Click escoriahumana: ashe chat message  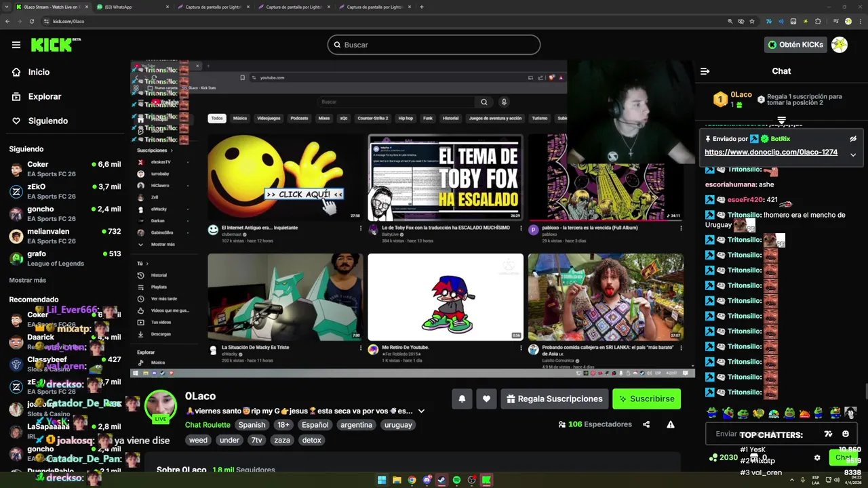coord(739,184)
